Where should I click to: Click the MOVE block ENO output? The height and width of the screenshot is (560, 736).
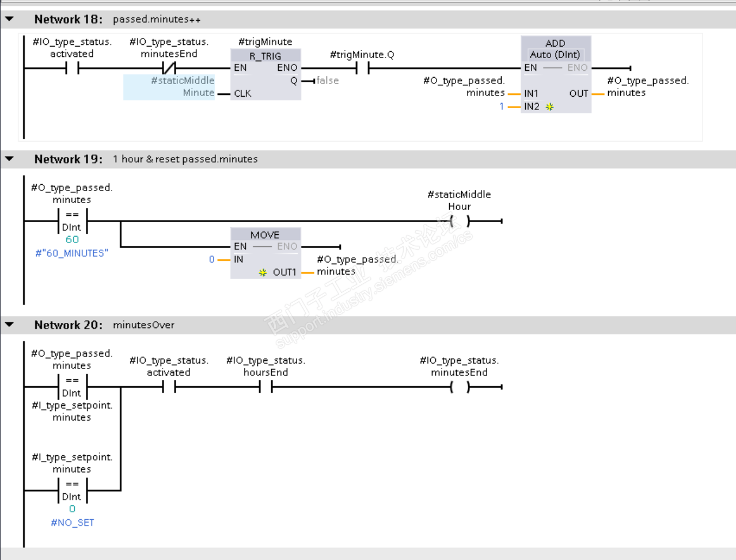tap(287, 246)
